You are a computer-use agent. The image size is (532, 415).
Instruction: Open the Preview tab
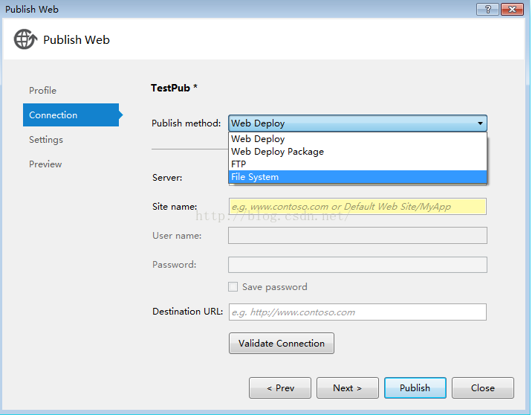[x=45, y=164]
